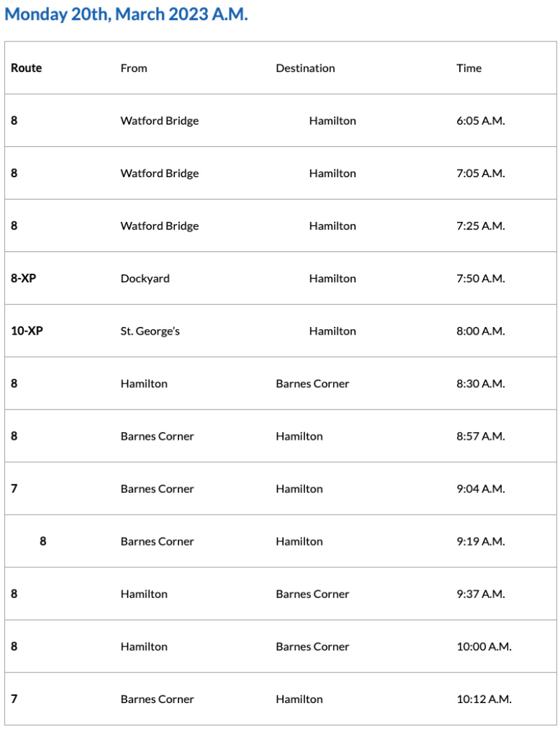Image resolution: width=560 pixels, height=729 pixels.
Task: Click the 8:00 A.M. departure time
Action: 480,331
